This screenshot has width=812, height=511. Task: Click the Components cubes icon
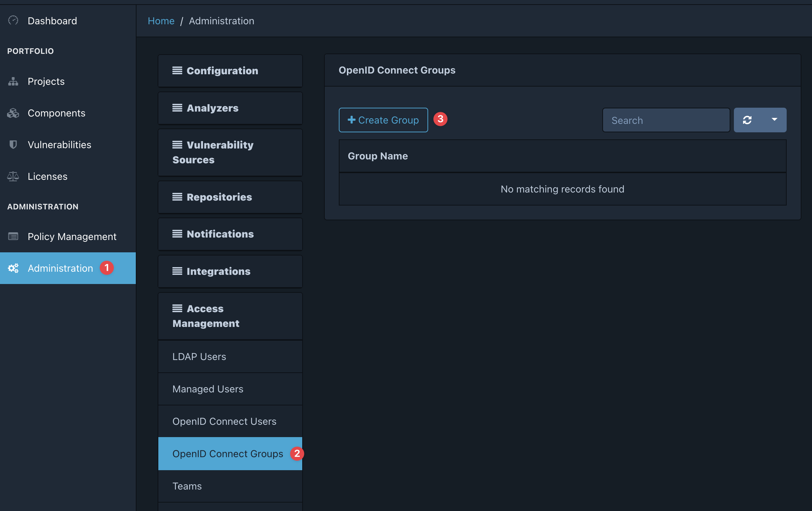(x=13, y=113)
